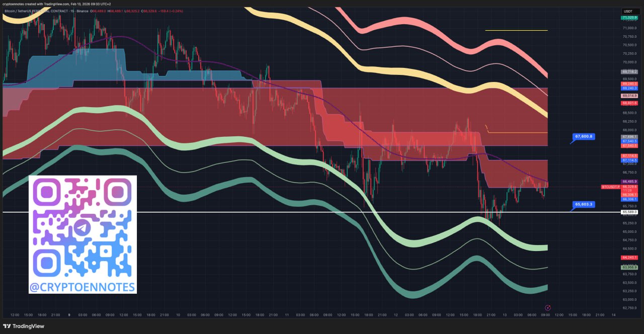Click the green 63,956.9 price label
The image size is (644, 334).
click(630, 267)
